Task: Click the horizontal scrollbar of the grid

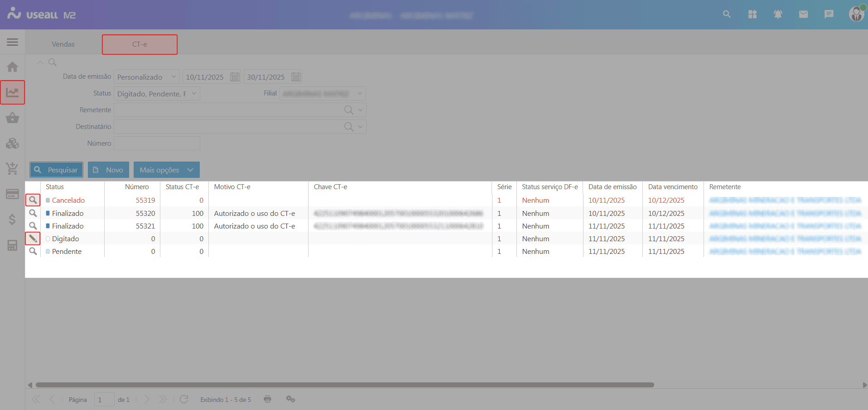Action: tap(344, 385)
